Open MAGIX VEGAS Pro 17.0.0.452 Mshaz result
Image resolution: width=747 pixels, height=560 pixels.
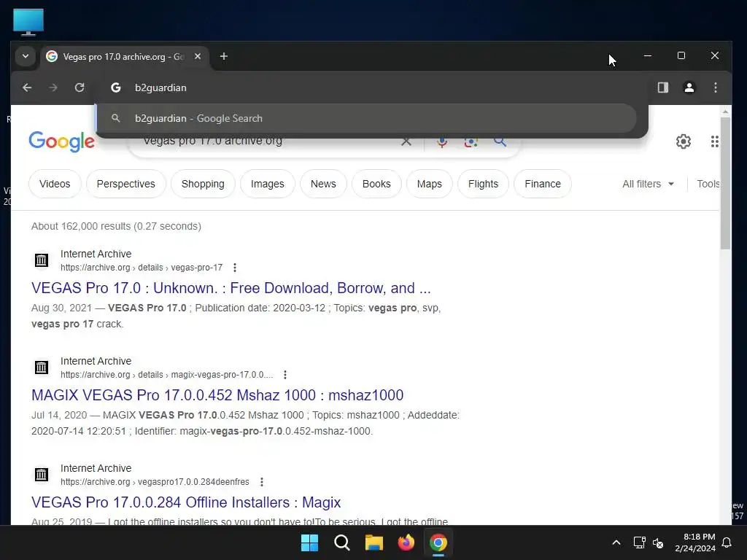click(217, 395)
